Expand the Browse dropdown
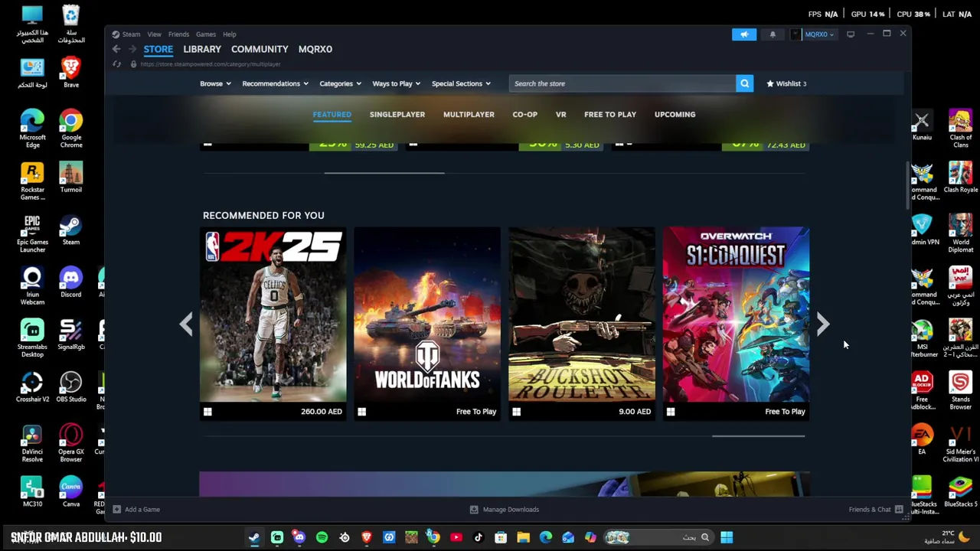This screenshot has width=980, height=551. (215, 83)
